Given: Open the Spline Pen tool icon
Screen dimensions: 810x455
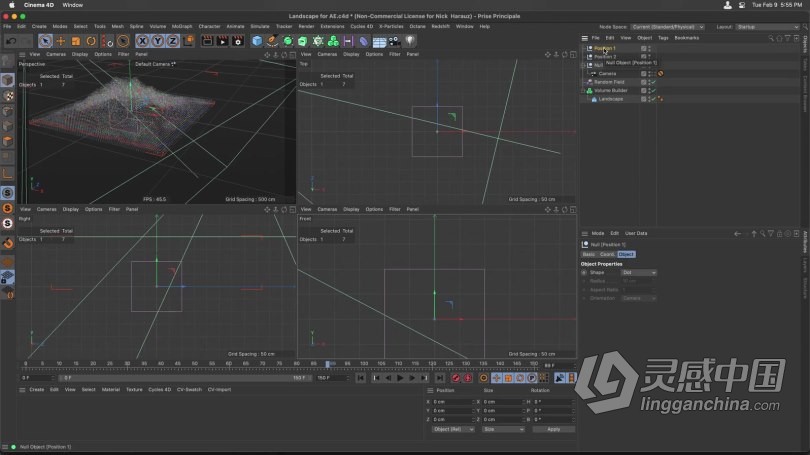Looking at the screenshot, I should pos(272,41).
